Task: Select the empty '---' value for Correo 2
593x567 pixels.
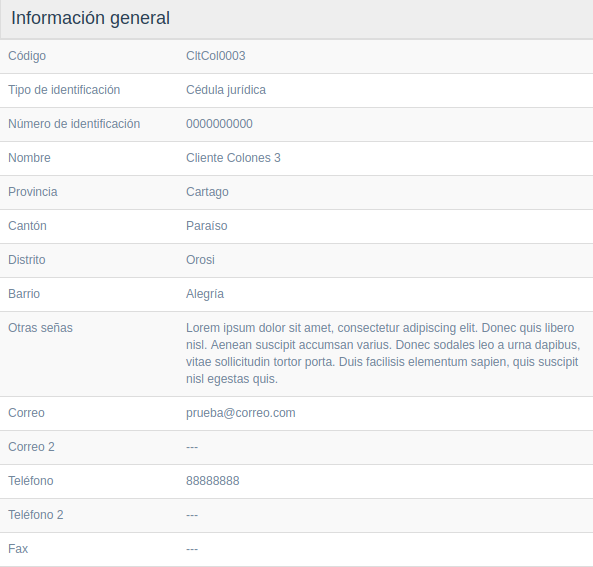Action: click(192, 447)
